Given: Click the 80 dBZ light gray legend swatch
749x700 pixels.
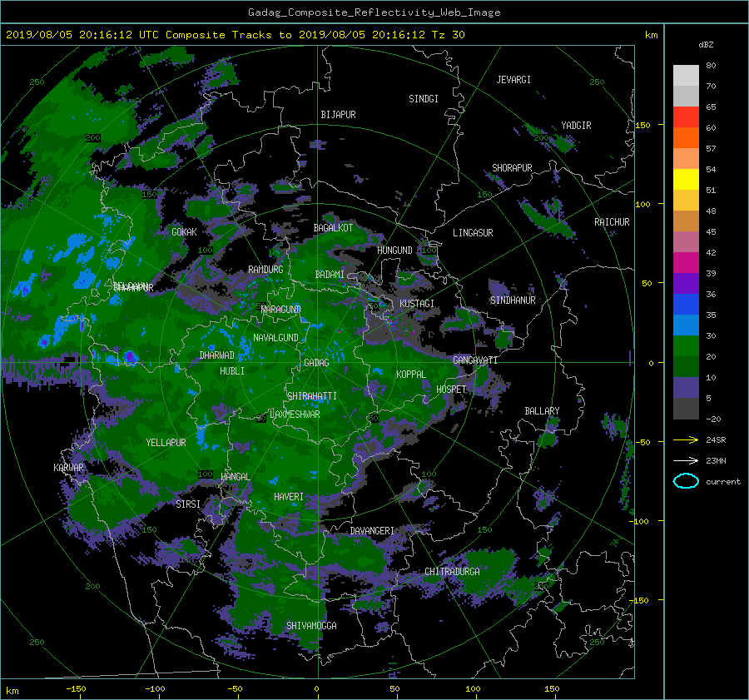Looking at the screenshot, I should (686, 75).
